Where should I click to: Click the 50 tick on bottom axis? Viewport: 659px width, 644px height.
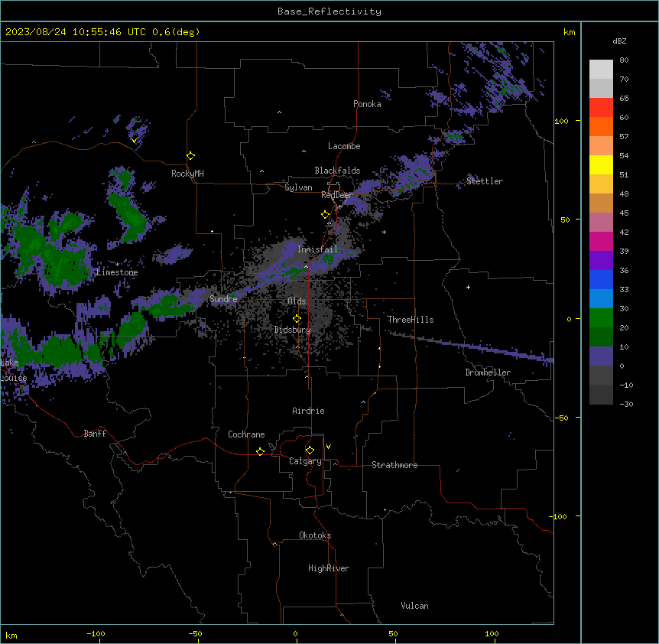(x=393, y=633)
